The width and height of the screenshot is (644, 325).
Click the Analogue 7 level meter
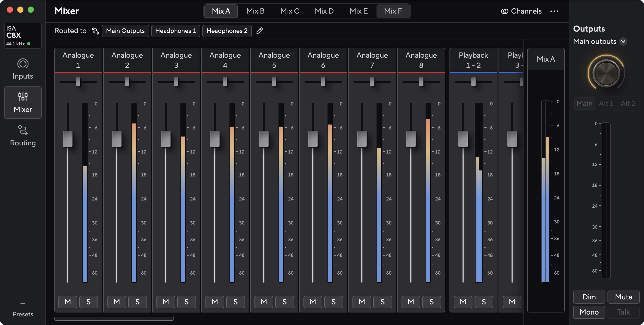coord(379,193)
